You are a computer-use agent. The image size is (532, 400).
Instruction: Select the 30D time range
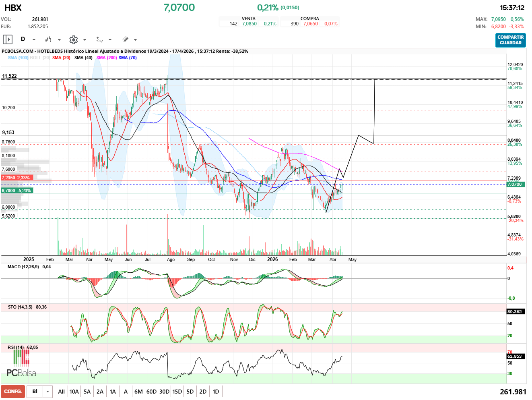pyautogui.click(x=164, y=392)
